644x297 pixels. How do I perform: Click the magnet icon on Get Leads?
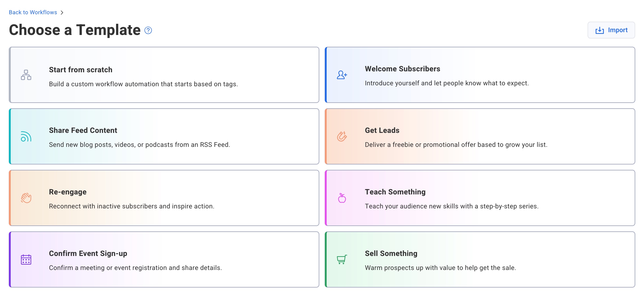(x=342, y=136)
